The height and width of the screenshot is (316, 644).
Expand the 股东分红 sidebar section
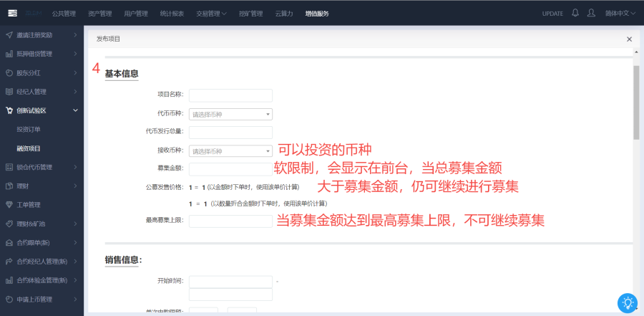tap(75, 73)
